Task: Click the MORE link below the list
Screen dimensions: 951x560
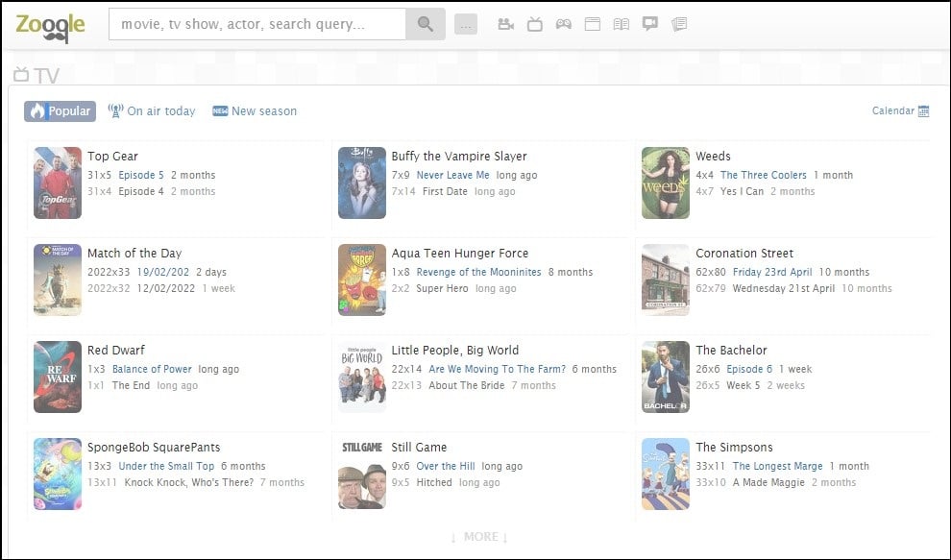Action: [479, 536]
